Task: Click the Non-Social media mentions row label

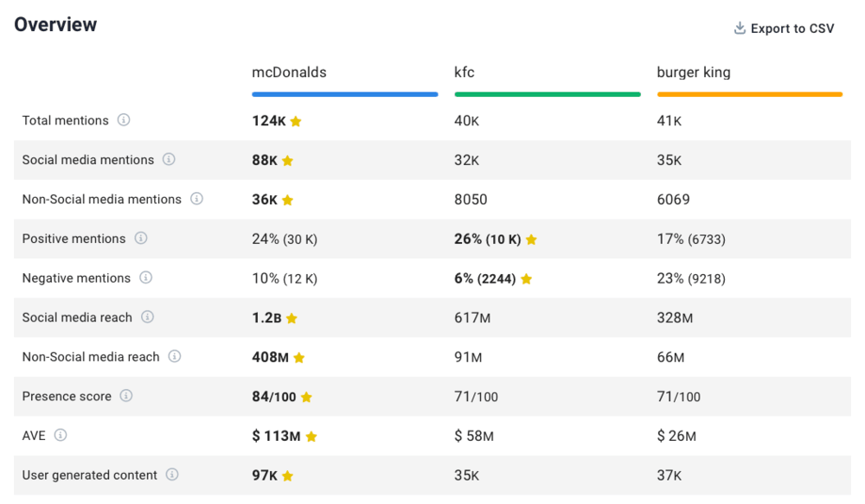Action: pyautogui.click(x=101, y=199)
